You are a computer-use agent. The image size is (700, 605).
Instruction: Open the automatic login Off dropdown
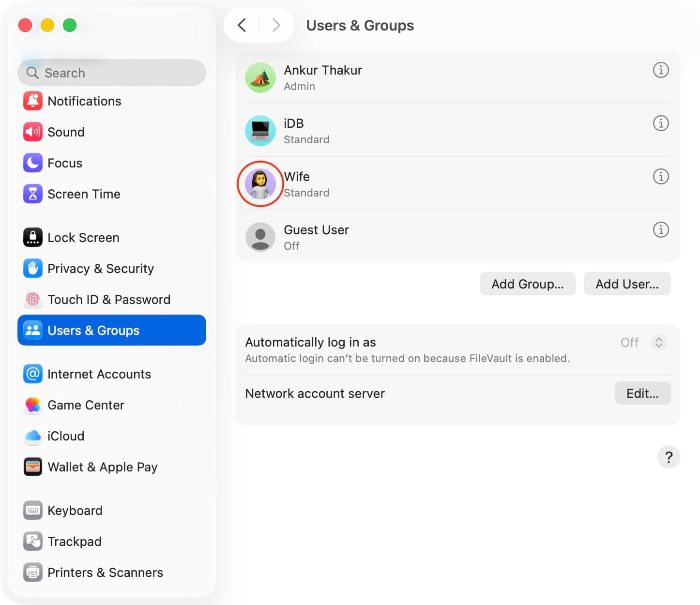[x=658, y=343]
